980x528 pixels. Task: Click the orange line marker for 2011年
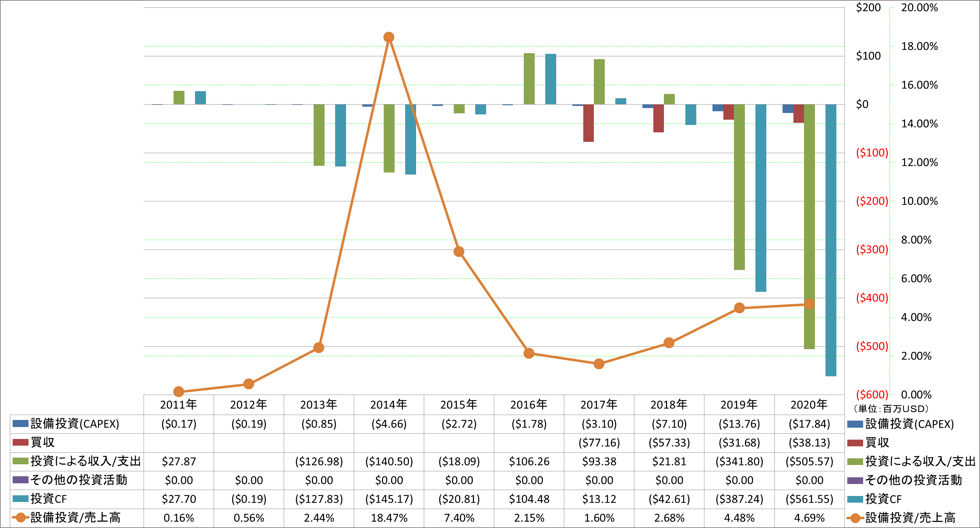click(x=178, y=391)
